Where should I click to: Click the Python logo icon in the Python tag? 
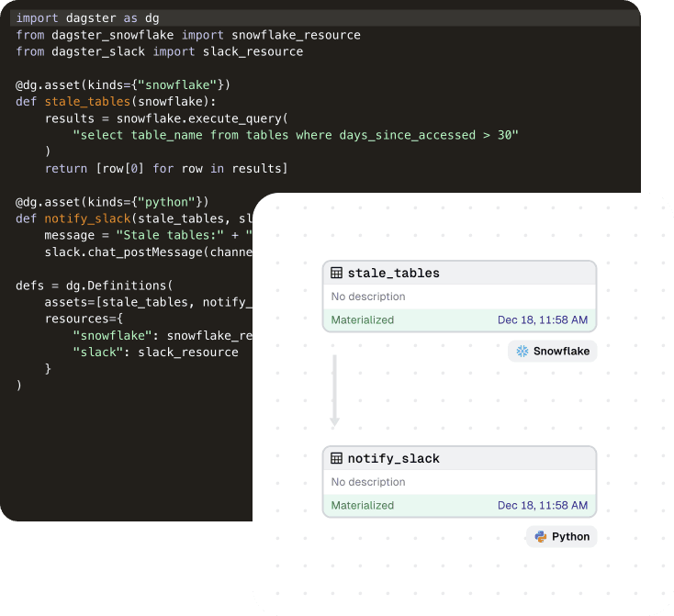point(541,537)
